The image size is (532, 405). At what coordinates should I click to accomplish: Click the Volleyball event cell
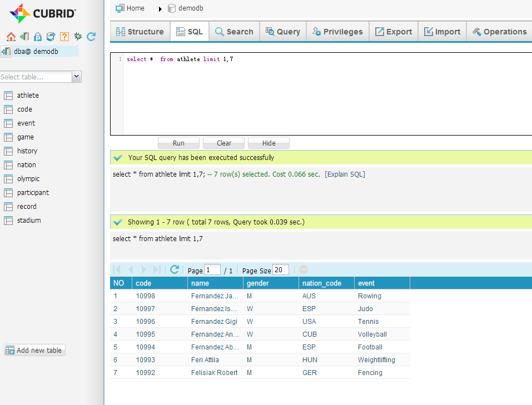(x=372, y=334)
